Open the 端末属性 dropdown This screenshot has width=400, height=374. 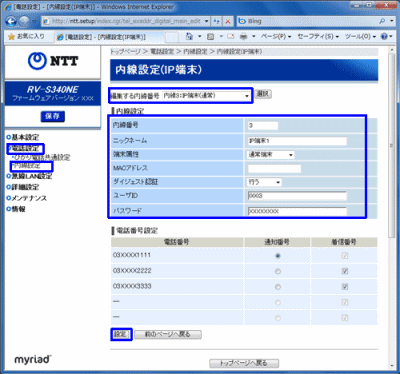click(271, 155)
